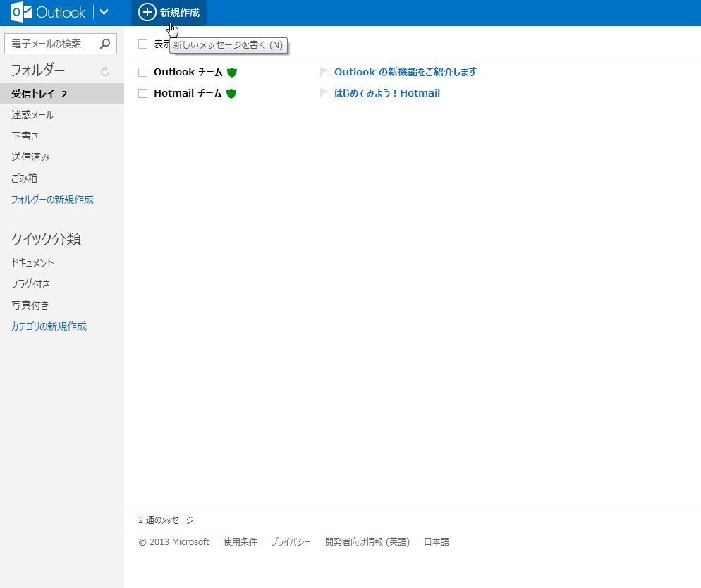Click the folder refresh icon beside フォルダー
Viewport: 701px width, 588px height.
pyautogui.click(x=105, y=71)
